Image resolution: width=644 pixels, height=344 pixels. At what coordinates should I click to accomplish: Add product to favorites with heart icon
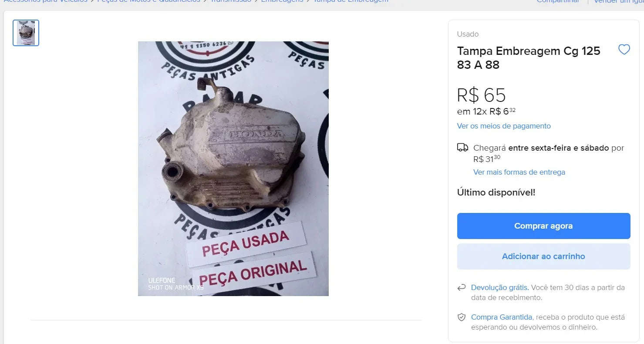click(624, 50)
